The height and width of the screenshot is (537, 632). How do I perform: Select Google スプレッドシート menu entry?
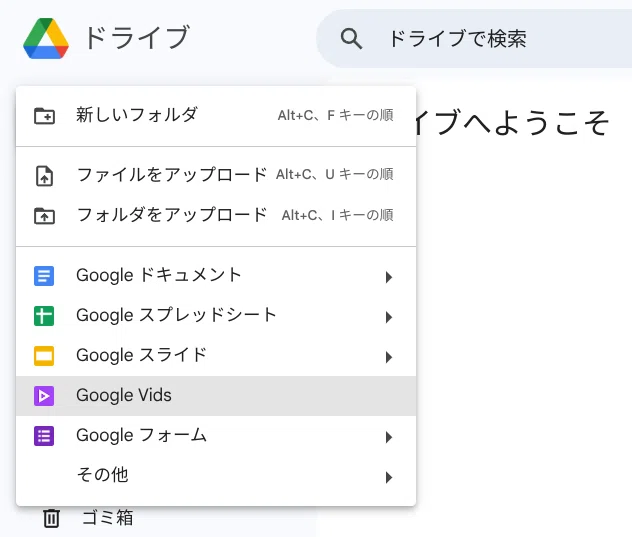click(216, 316)
